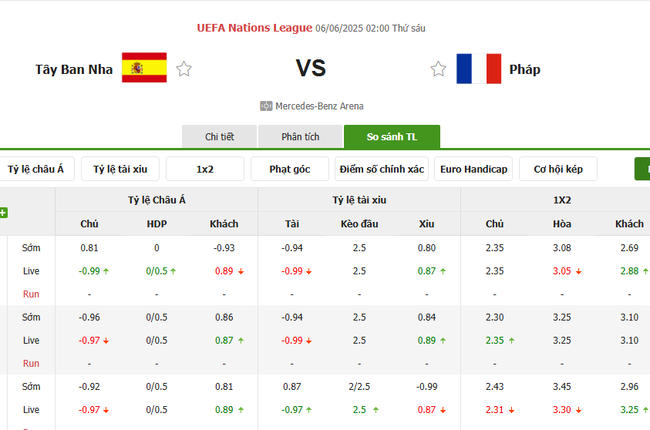This screenshot has height=430, width=650.
Task: Select the So sánh TL tab
Action: coord(391,137)
